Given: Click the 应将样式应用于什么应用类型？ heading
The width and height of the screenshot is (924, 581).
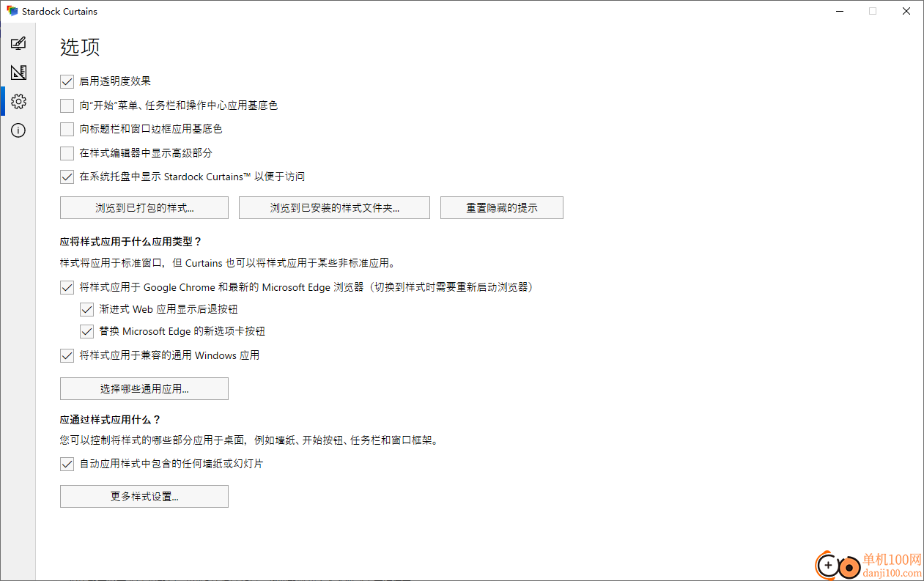Looking at the screenshot, I should pos(130,241).
